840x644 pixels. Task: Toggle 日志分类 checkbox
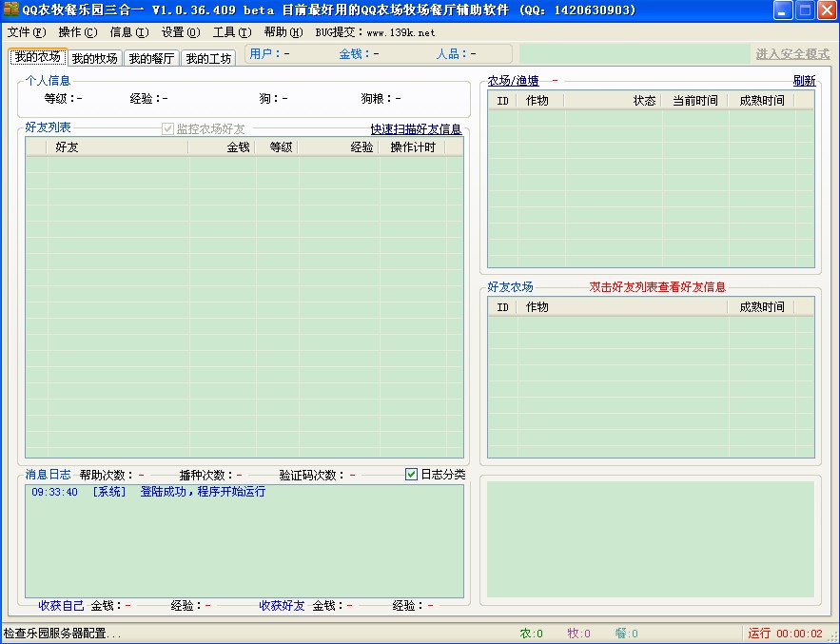pos(435,474)
